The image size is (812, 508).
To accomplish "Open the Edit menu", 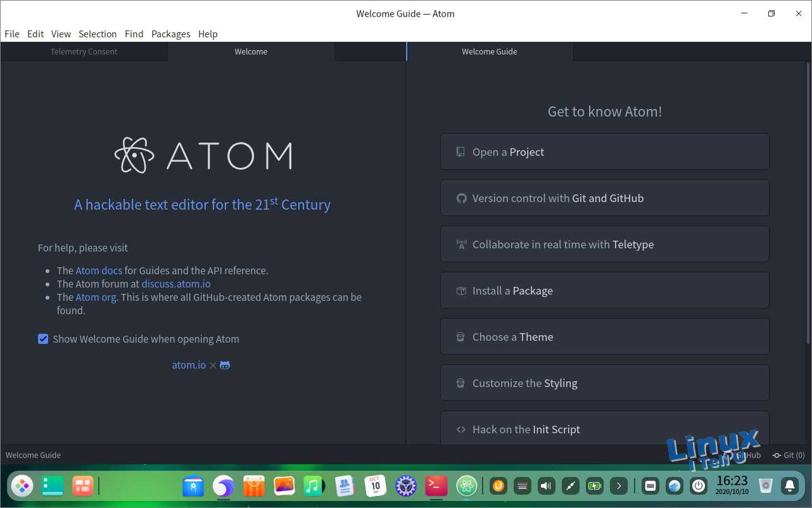I will tap(35, 34).
